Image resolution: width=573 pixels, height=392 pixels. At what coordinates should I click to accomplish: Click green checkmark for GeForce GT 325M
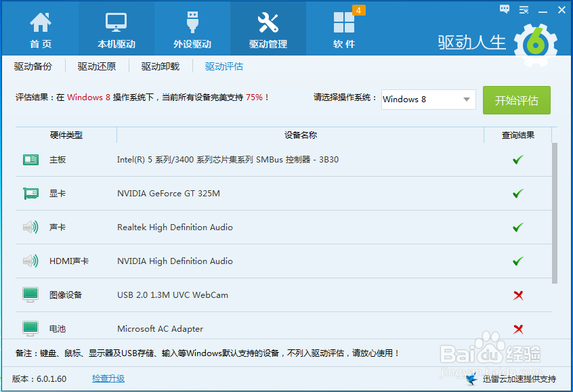coord(518,193)
